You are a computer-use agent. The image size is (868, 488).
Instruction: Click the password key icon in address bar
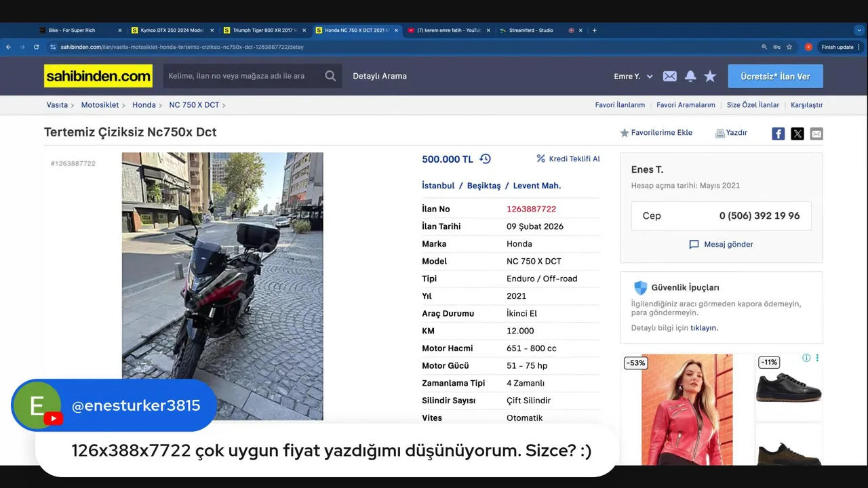(x=777, y=47)
